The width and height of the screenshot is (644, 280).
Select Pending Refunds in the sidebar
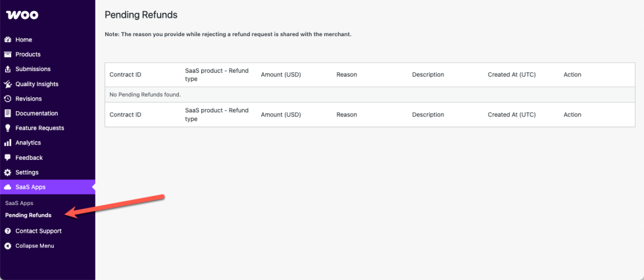[x=28, y=215]
